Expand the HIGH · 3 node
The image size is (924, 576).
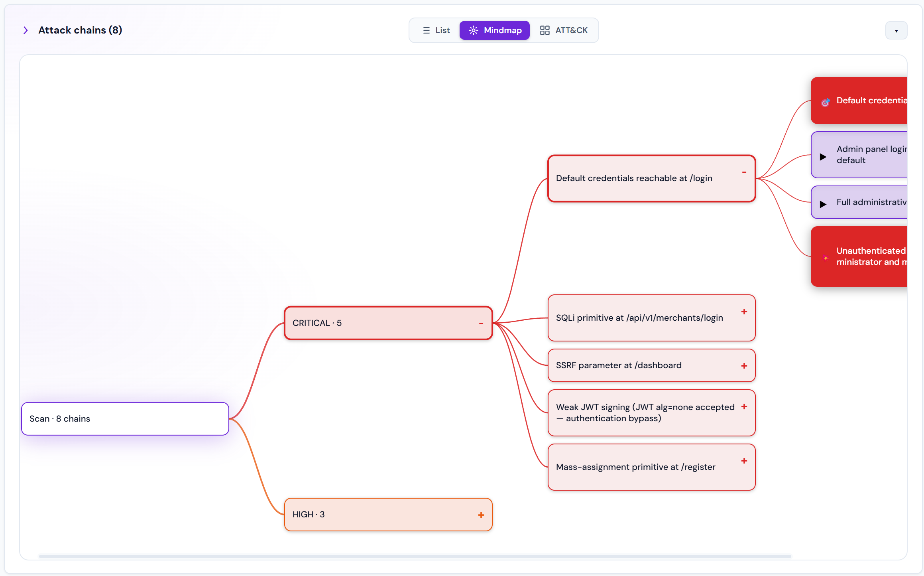point(481,515)
